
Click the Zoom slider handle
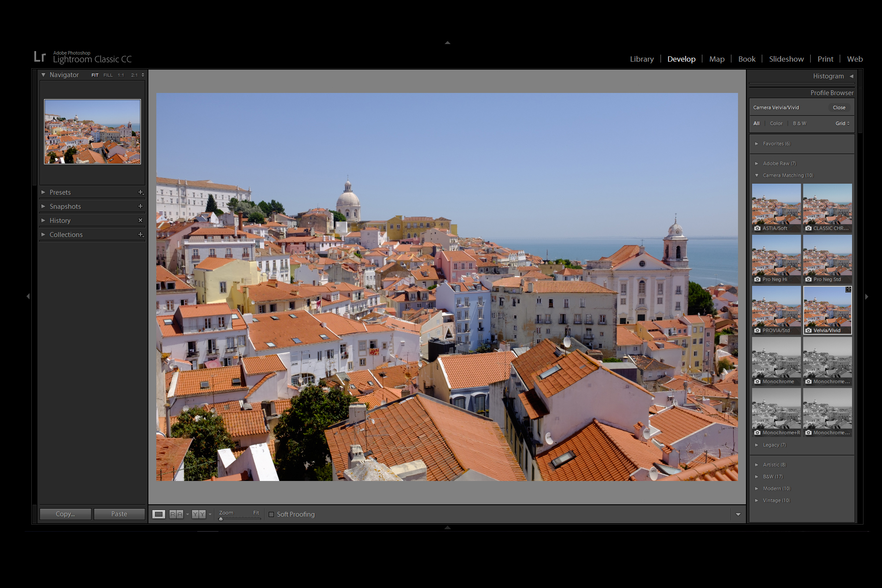pyautogui.click(x=220, y=518)
